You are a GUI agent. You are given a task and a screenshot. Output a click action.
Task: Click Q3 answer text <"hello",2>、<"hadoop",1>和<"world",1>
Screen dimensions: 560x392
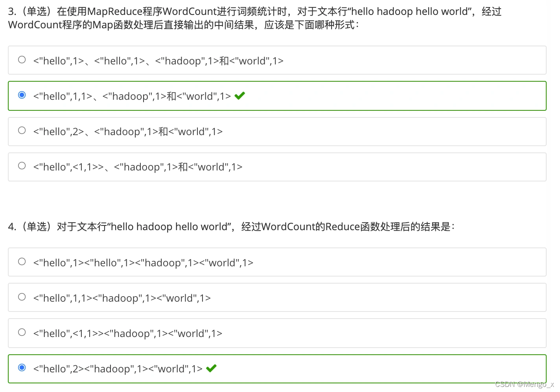128,132
